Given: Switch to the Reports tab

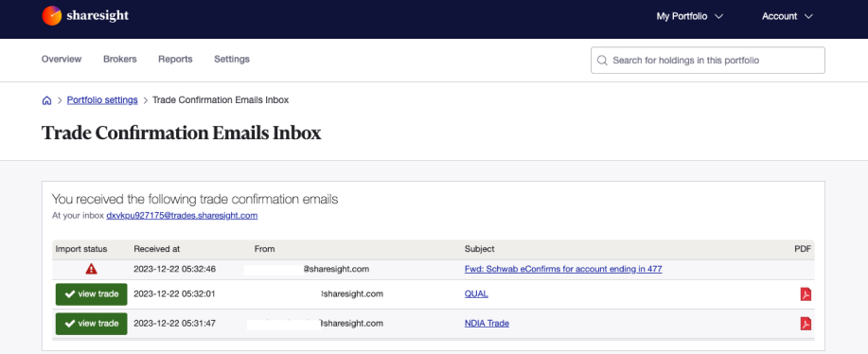Looking at the screenshot, I should [x=175, y=60].
